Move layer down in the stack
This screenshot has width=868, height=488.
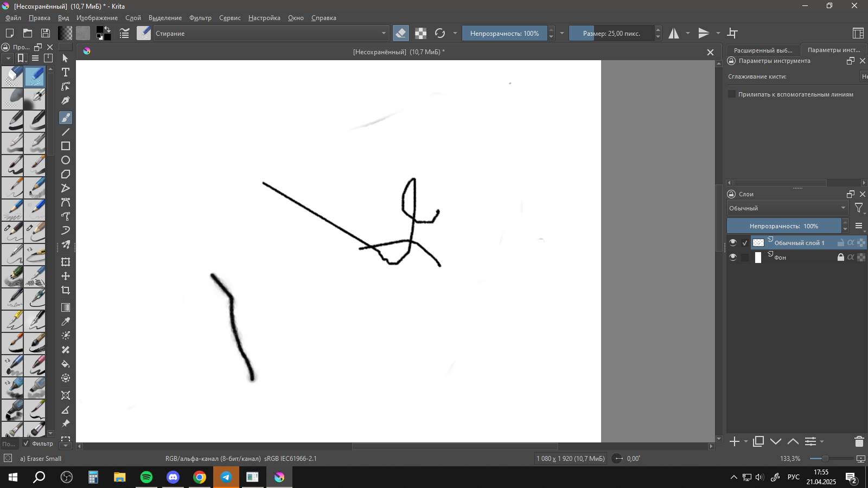click(x=776, y=441)
